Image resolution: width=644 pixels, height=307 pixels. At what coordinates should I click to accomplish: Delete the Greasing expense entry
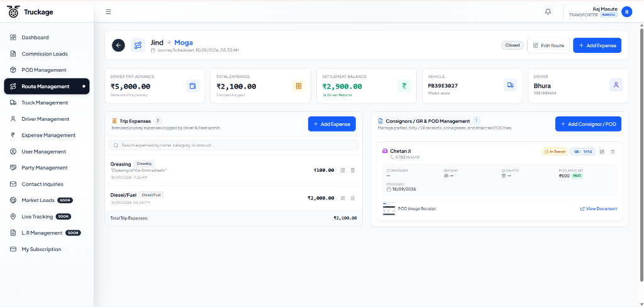click(352, 170)
